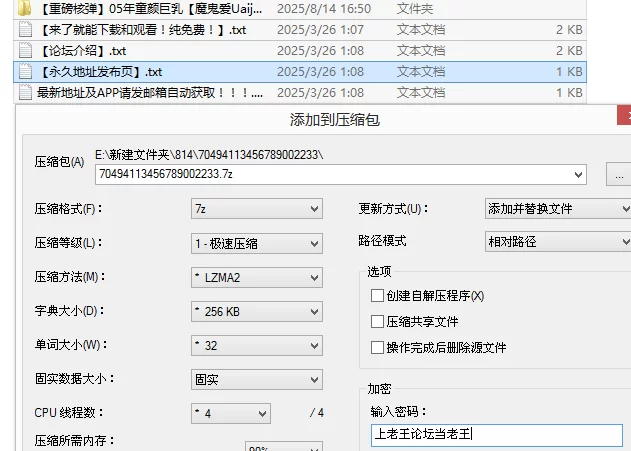Click the folder icon in the top row
This screenshot has width=631, height=451.
[x=25, y=8]
